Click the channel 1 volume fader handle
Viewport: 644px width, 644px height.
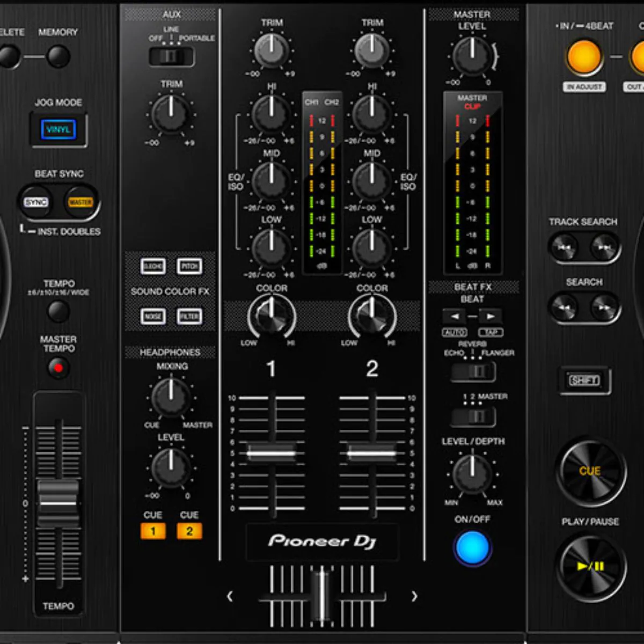point(272,453)
